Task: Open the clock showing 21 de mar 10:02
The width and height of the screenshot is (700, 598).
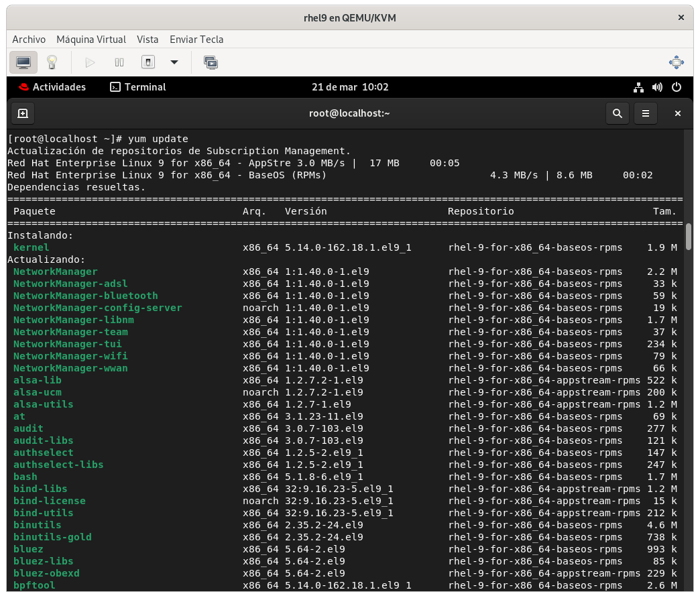Action: coord(350,87)
